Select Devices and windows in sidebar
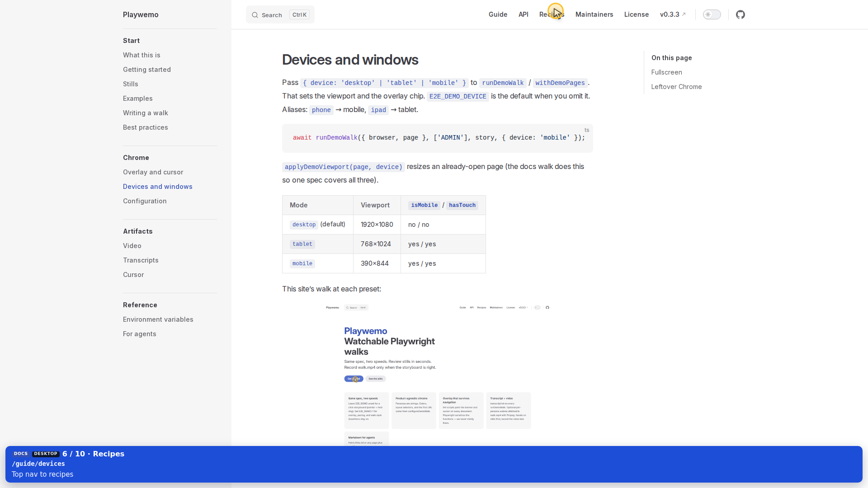 point(158,187)
